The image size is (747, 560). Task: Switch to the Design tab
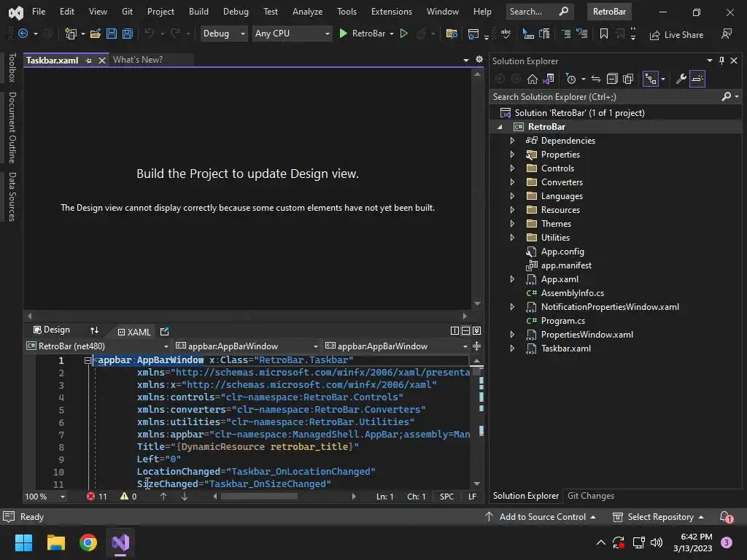tap(52, 330)
